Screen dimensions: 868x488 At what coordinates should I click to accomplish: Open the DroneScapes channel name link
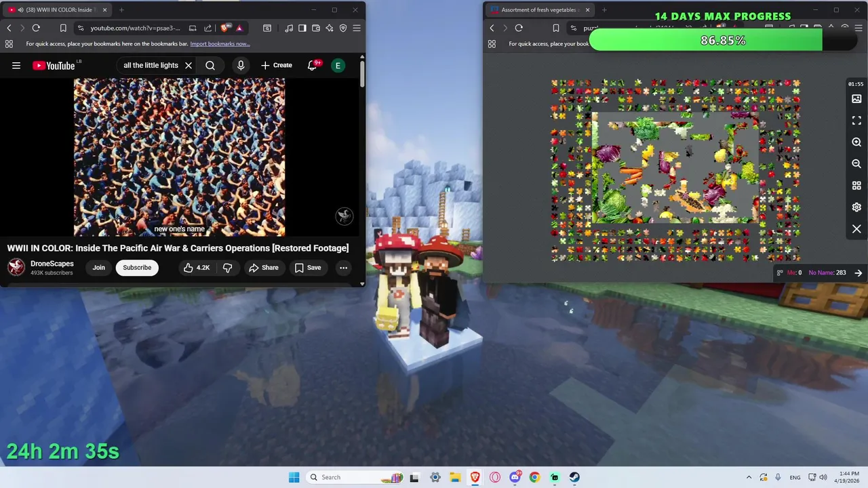[52, 264]
